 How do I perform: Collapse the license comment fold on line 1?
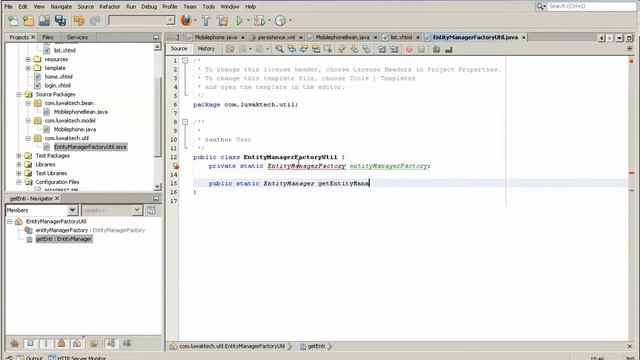tap(185, 60)
